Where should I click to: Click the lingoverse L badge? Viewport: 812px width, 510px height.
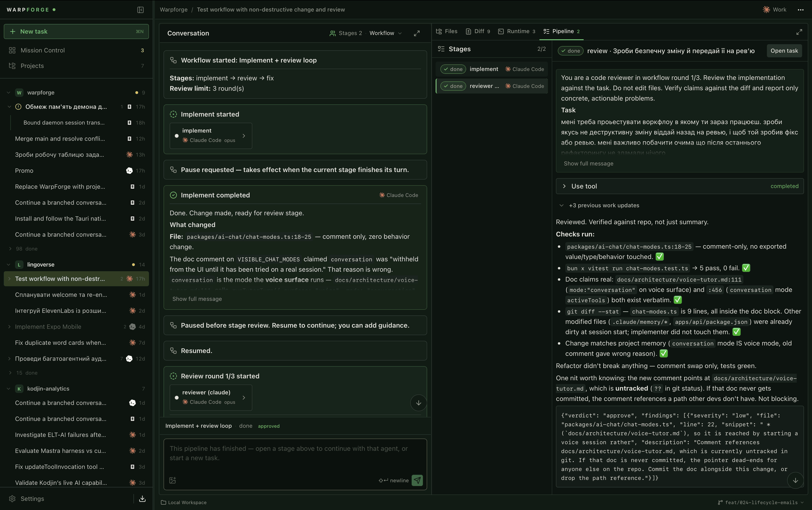pyautogui.click(x=19, y=265)
